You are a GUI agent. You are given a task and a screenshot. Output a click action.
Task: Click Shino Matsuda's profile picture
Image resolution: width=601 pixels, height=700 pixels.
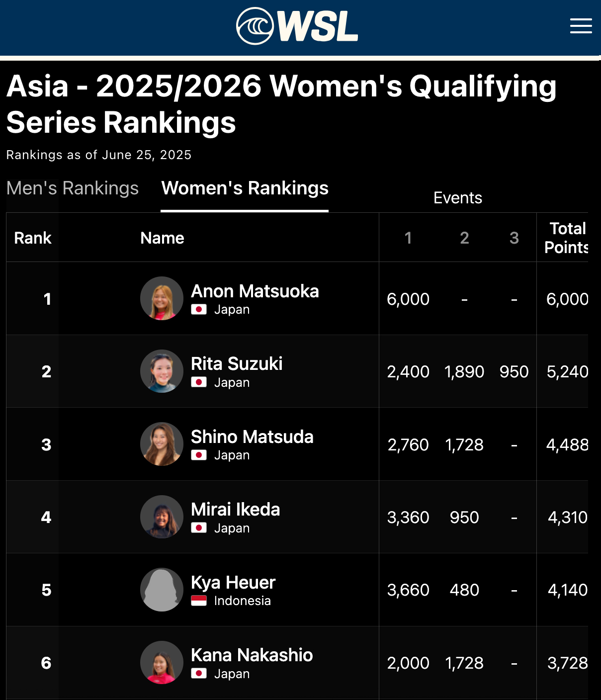[x=162, y=444]
